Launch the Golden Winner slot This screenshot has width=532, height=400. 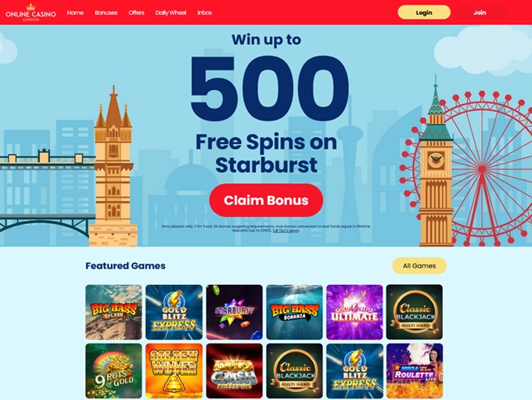click(174, 371)
